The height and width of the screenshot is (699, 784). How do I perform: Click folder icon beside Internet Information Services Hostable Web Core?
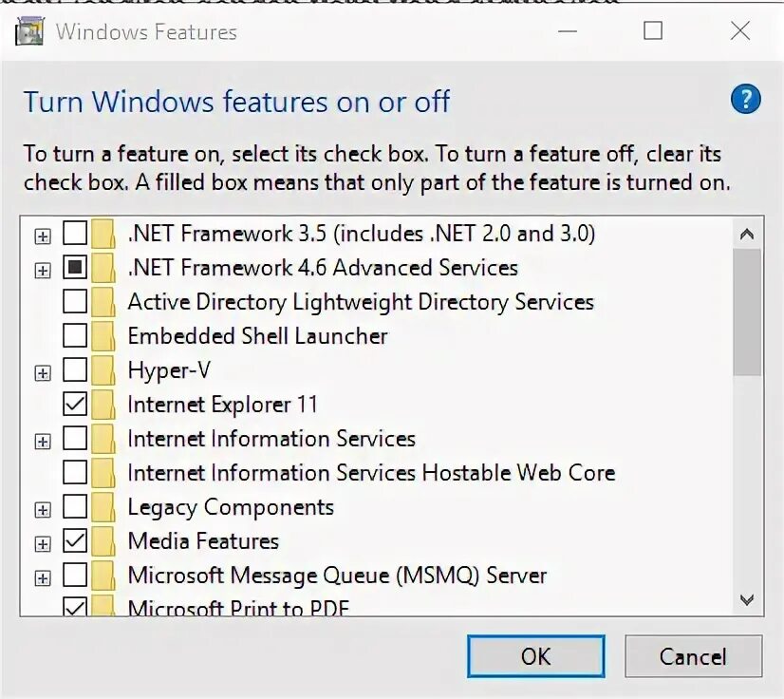(x=103, y=473)
